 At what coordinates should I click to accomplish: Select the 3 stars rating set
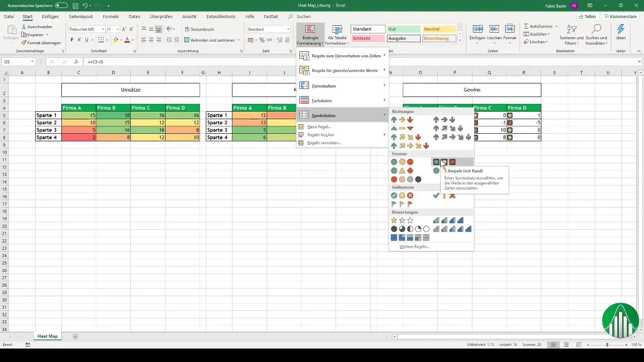[x=402, y=220]
